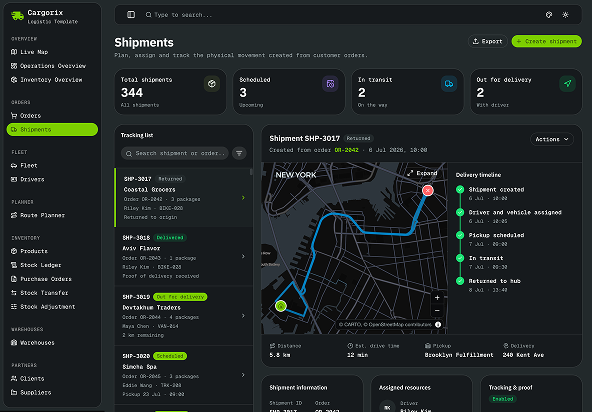Click the Export button
This screenshot has width=592, height=412.
(487, 41)
